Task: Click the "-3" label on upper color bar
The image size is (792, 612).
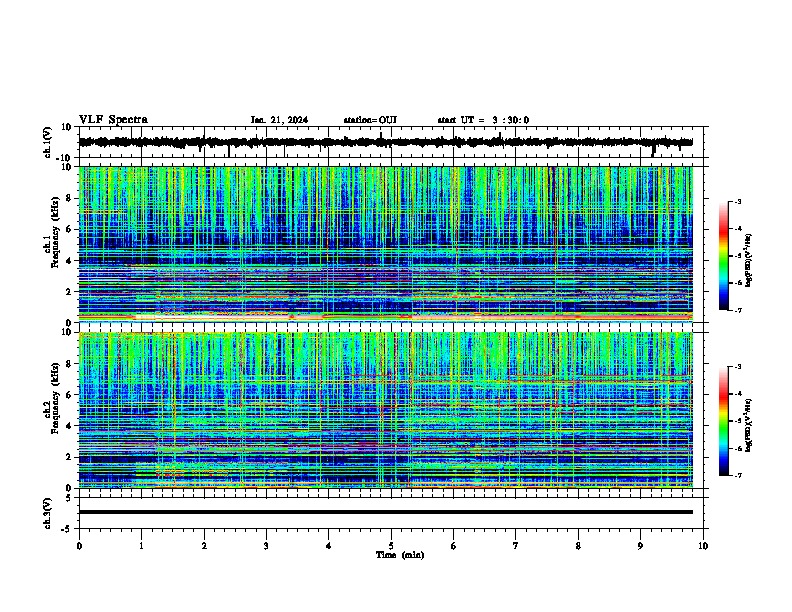Action: pos(737,201)
